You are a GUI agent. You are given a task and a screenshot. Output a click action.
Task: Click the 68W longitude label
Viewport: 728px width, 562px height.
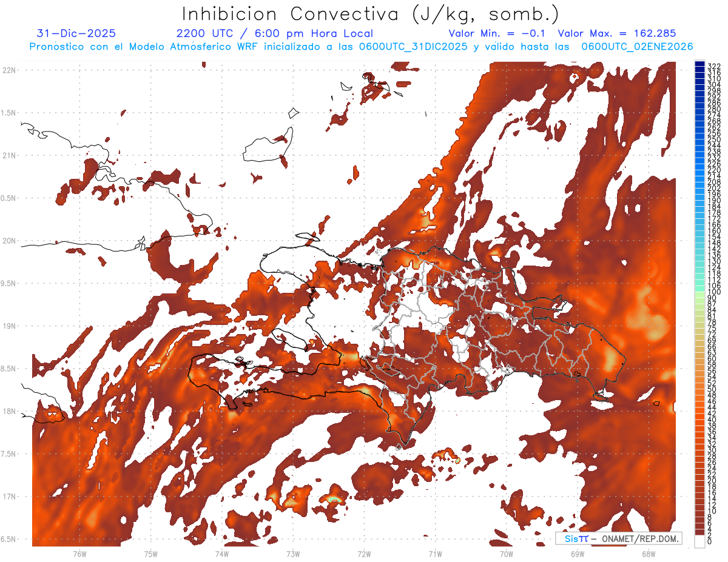649,554
